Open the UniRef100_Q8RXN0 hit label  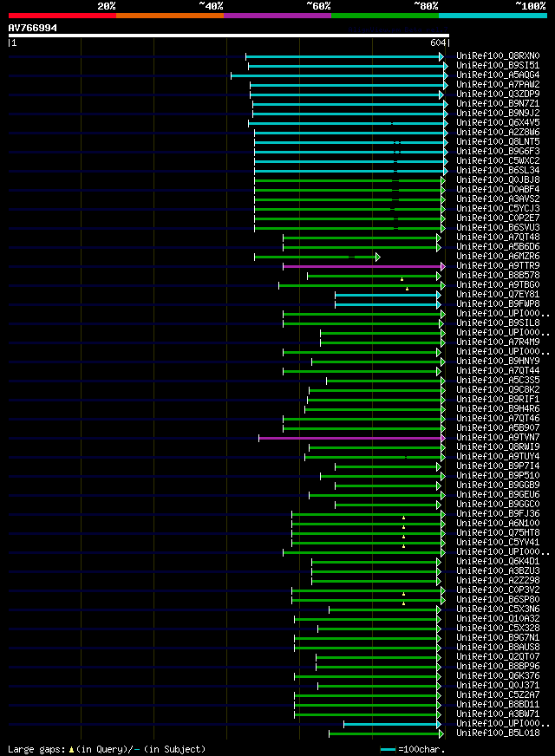(498, 56)
